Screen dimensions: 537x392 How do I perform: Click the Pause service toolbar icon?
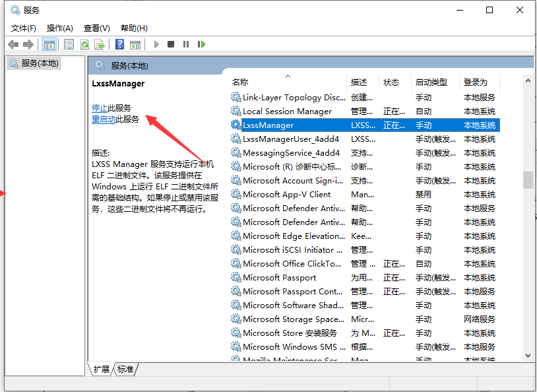point(186,44)
